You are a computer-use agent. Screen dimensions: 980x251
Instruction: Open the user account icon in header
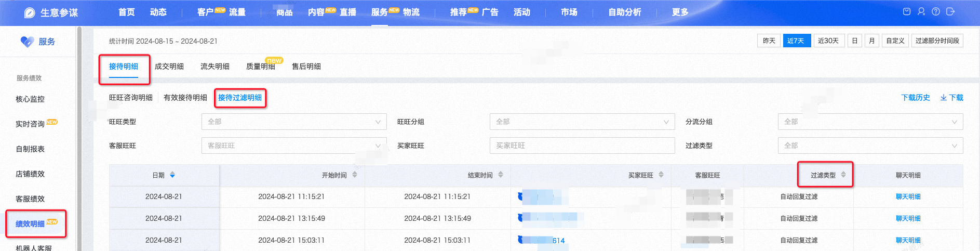point(921,11)
